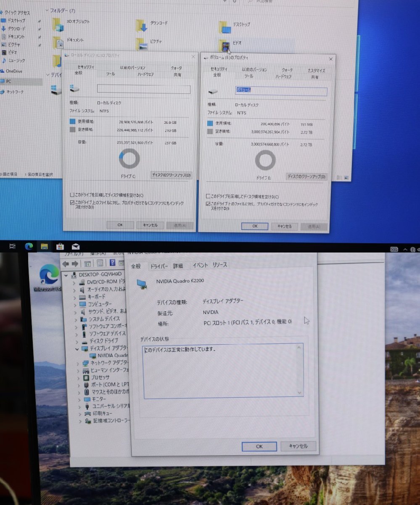Viewport: 420px width, 505px height.
Task: Toggle drive E compression checkbox
Action: 208,197
